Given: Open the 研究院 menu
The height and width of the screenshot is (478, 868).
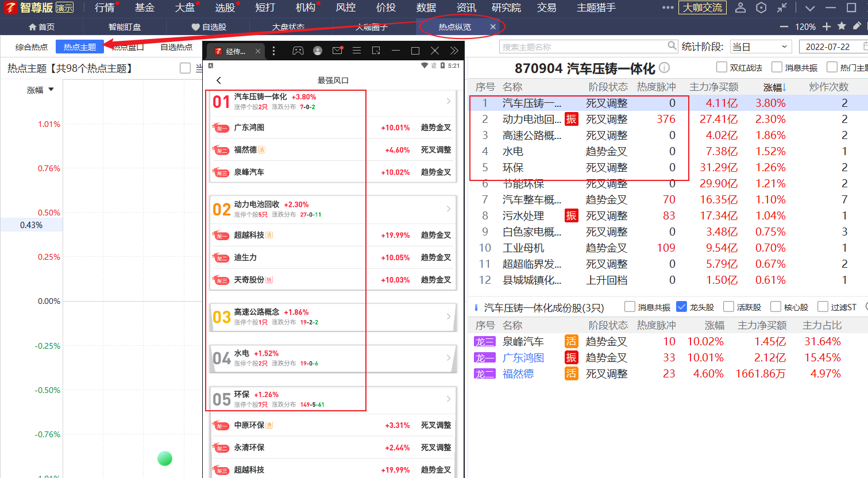Looking at the screenshot, I should pyautogui.click(x=507, y=7).
